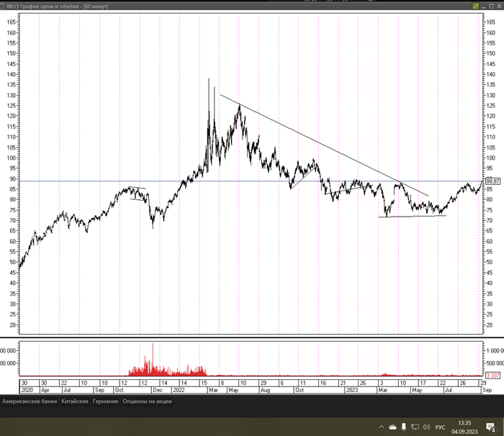Click the 2022 year label on time axis
The width and height of the screenshot is (504, 436).
(179, 390)
